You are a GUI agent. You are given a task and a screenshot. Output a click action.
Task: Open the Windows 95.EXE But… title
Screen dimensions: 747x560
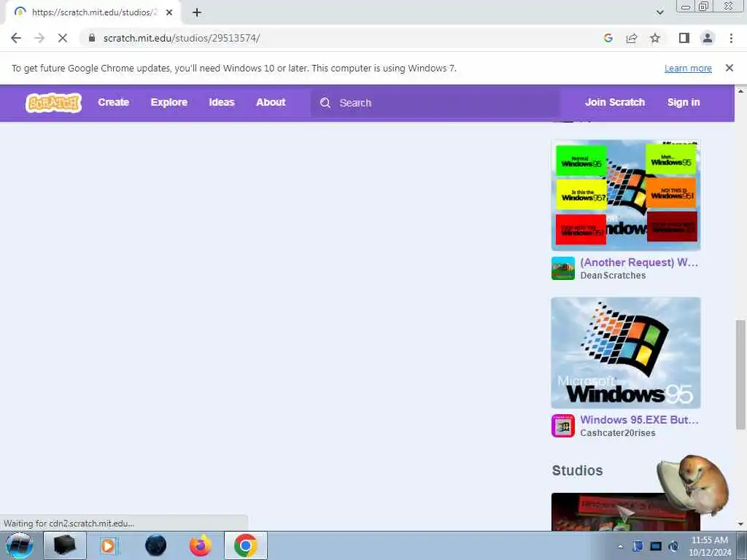[639, 420]
